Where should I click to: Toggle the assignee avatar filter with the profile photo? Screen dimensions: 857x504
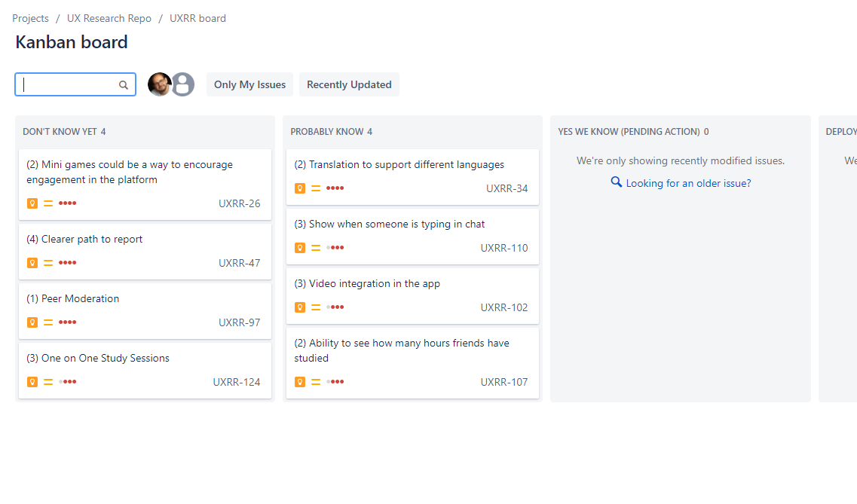point(160,84)
